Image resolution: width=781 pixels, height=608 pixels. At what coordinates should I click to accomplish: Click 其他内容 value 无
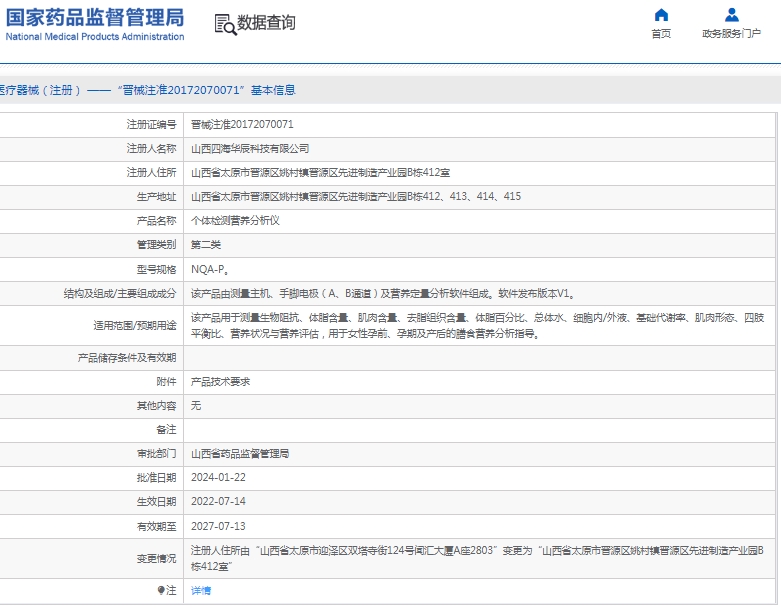[196, 406]
